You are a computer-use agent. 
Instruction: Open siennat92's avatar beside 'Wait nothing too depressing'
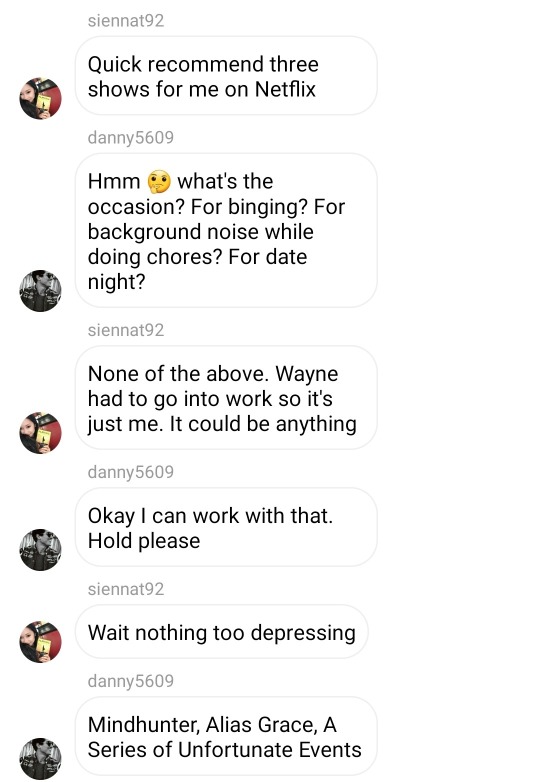coord(40,642)
